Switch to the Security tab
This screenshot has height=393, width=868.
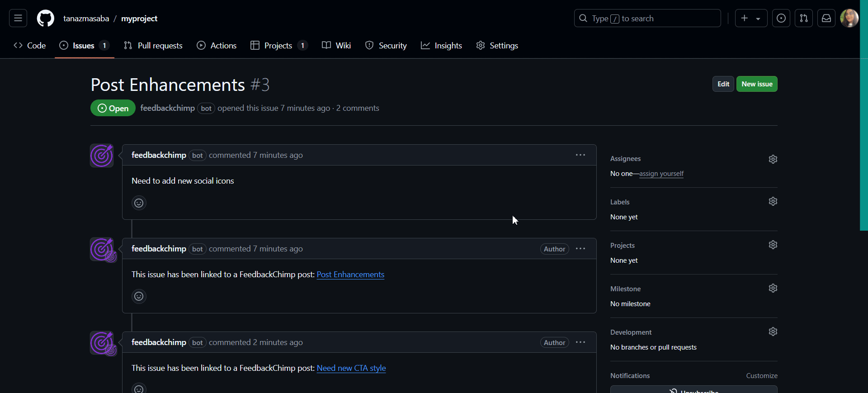click(386, 45)
